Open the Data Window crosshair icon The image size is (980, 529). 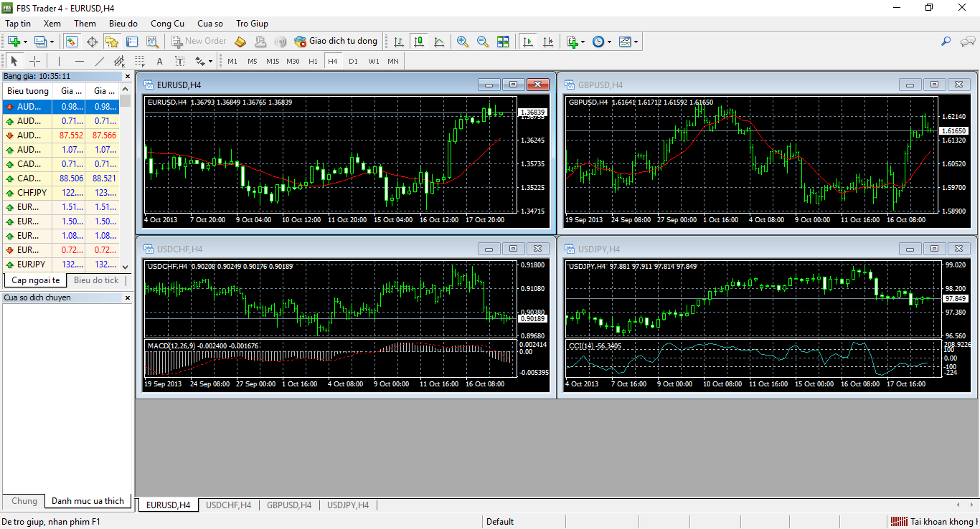[92, 42]
